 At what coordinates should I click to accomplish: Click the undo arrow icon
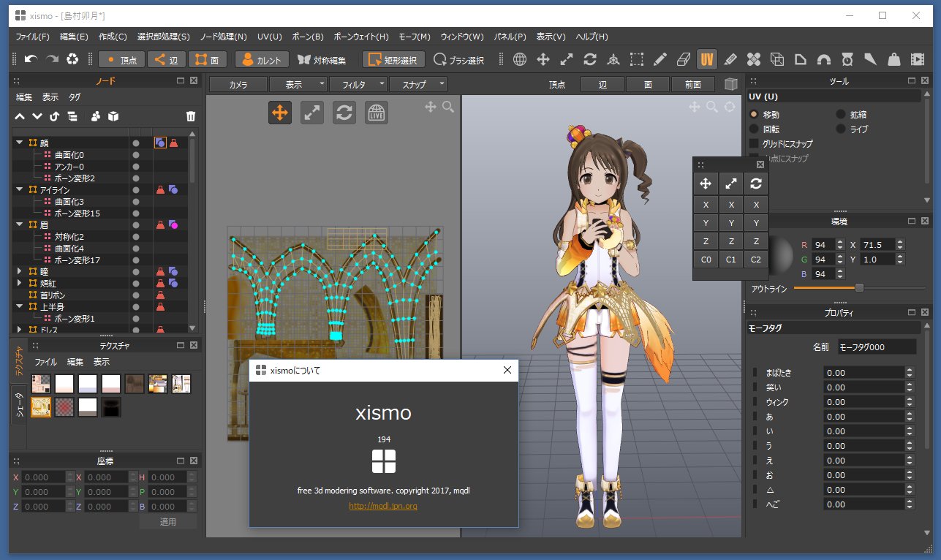click(x=31, y=59)
